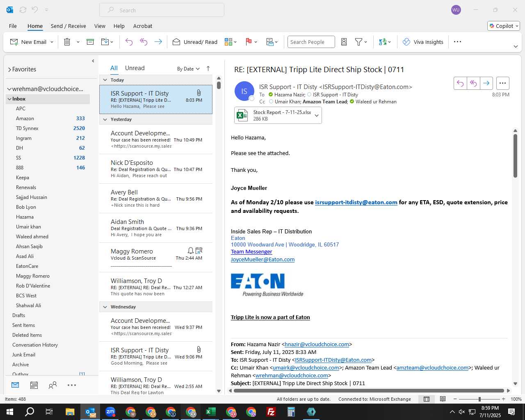The image size is (525, 420).
Task: Switch to Normal view in status bar
Action: [x=427, y=399]
